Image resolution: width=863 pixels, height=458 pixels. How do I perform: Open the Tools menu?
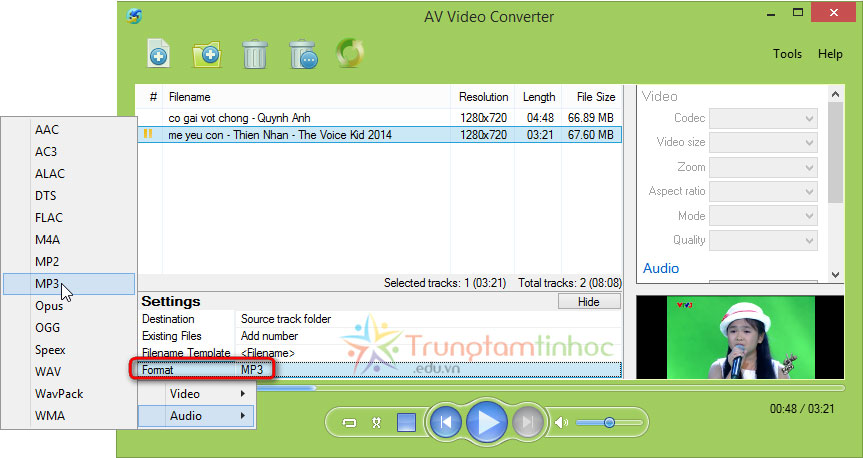click(787, 54)
